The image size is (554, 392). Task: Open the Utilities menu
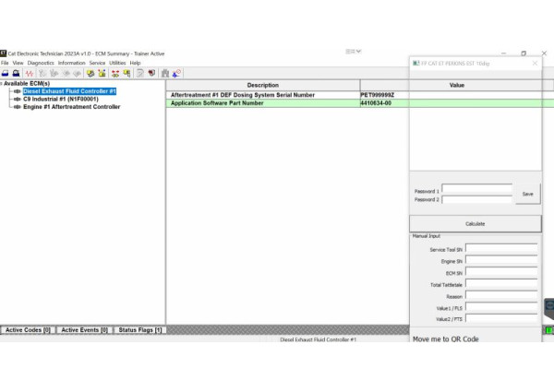point(117,63)
